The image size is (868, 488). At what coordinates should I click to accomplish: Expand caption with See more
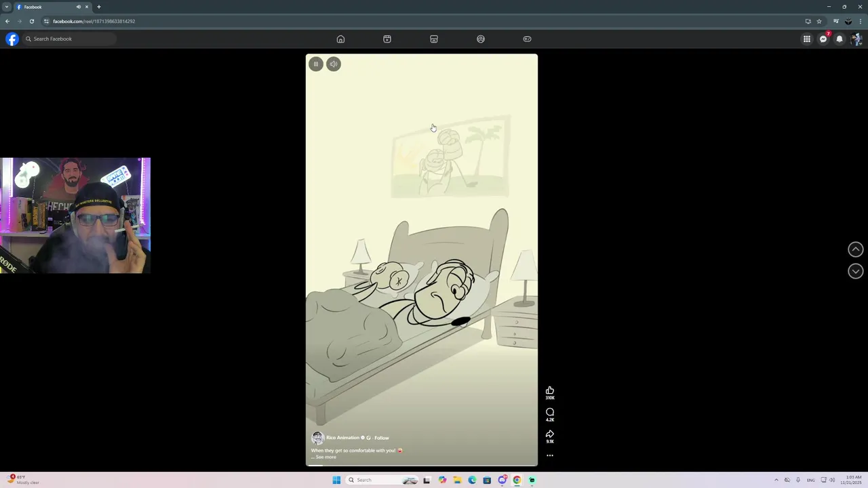click(325, 457)
